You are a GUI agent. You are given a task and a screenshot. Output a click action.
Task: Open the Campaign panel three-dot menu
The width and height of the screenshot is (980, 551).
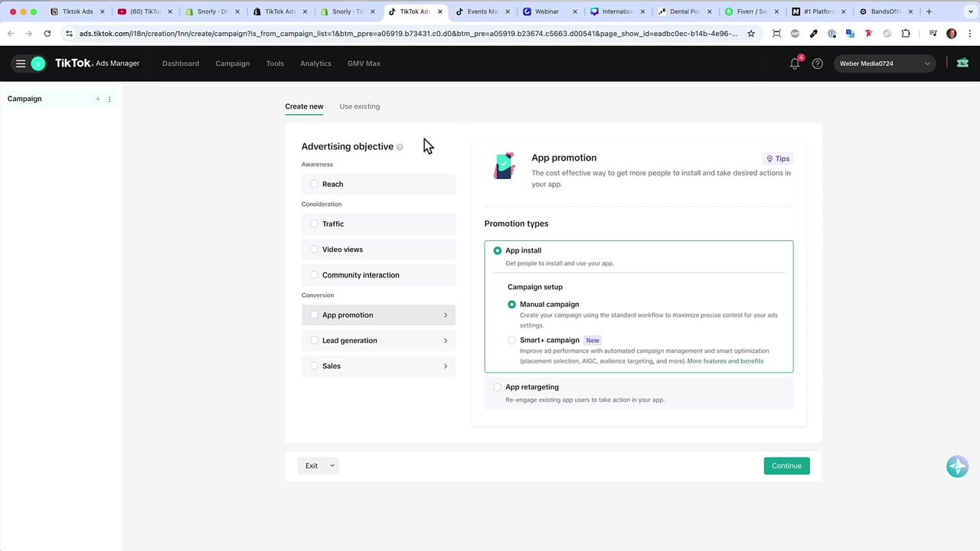[109, 99]
